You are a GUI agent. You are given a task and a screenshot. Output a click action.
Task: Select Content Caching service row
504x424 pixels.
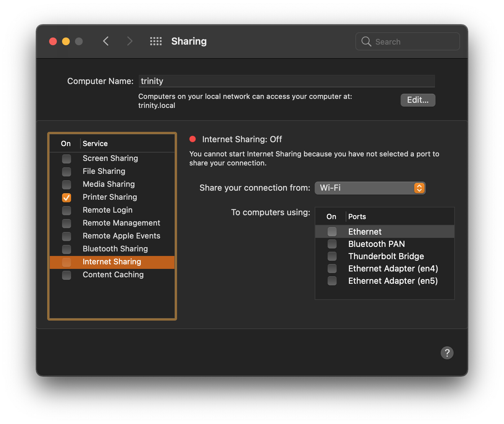click(113, 275)
